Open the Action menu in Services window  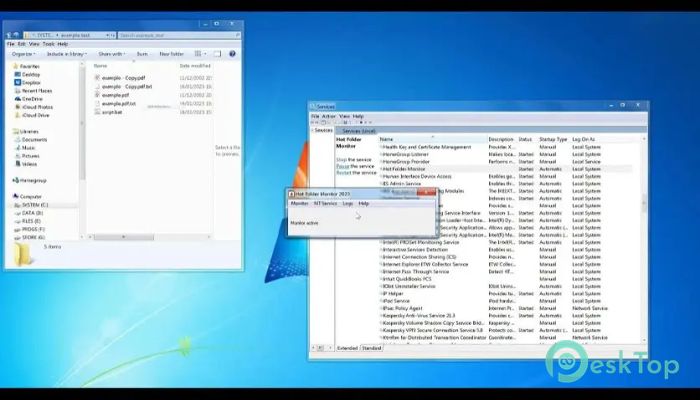[329, 116]
